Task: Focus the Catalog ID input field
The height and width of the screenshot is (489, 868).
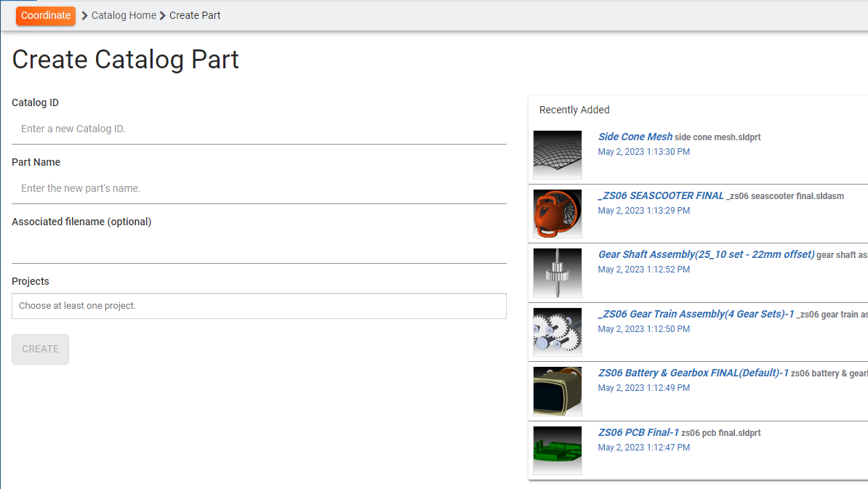Action: tap(259, 129)
